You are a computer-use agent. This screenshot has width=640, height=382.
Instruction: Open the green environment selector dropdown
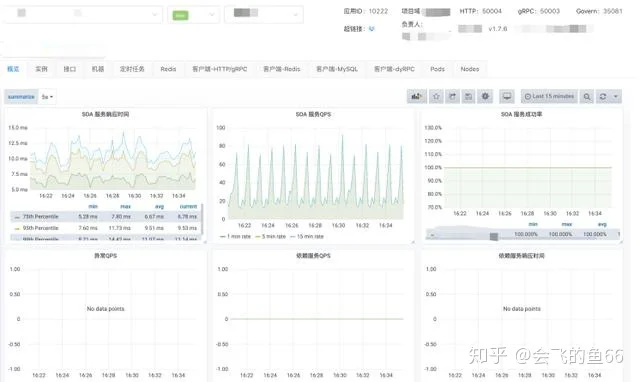tap(193, 15)
